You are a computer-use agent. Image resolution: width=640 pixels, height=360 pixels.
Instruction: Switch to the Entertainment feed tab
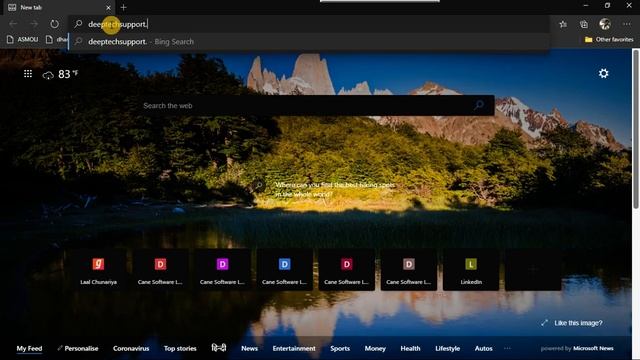[294, 348]
